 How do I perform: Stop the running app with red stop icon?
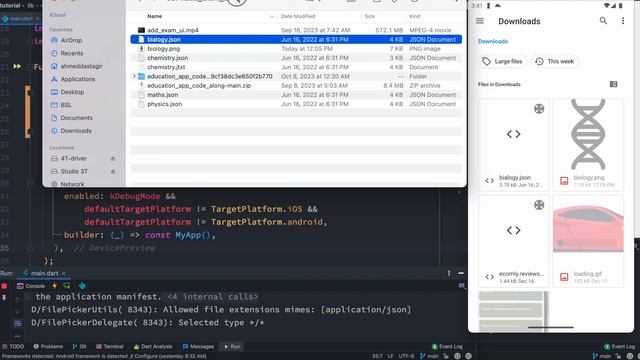pyautogui.click(x=4, y=286)
